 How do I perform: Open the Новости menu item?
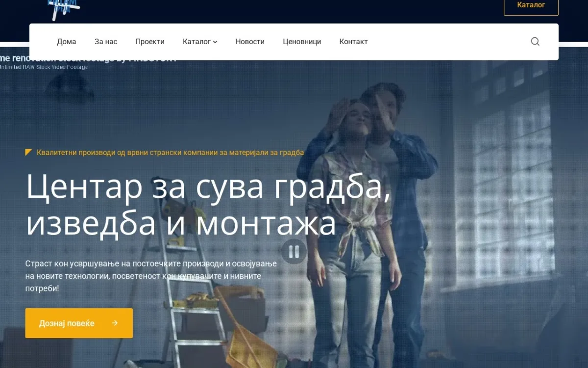[x=250, y=42]
